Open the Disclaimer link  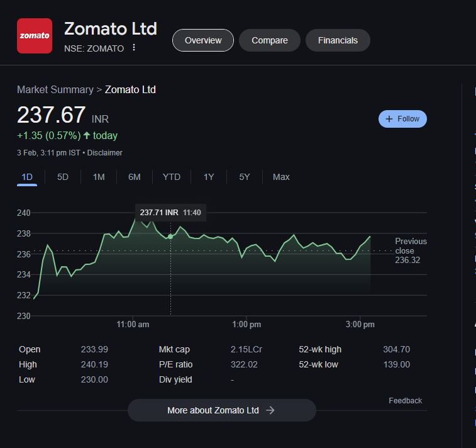105,153
